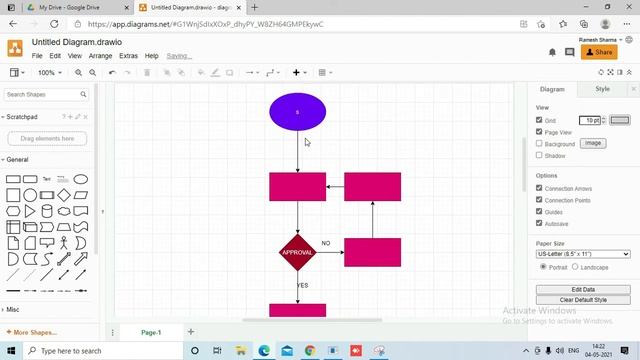The height and width of the screenshot is (360, 640).
Task: Select the parallelogram shape in General
Action: pyautogui.click(x=80, y=195)
